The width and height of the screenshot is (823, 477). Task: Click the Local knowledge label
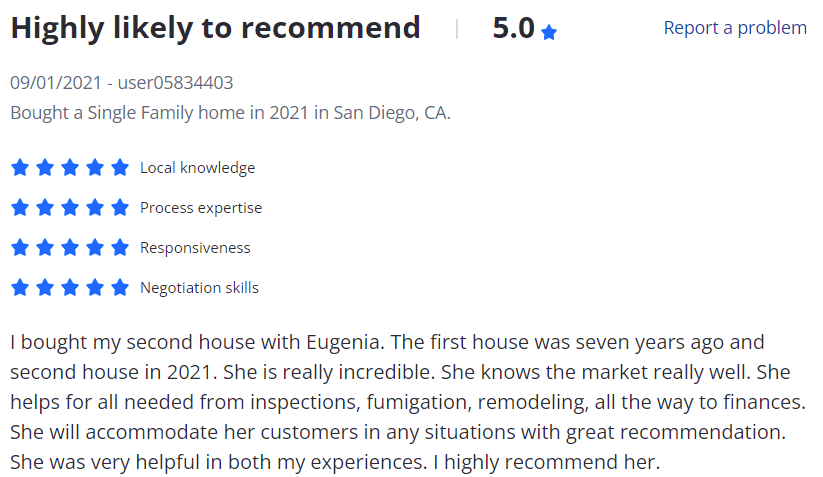tap(197, 168)
